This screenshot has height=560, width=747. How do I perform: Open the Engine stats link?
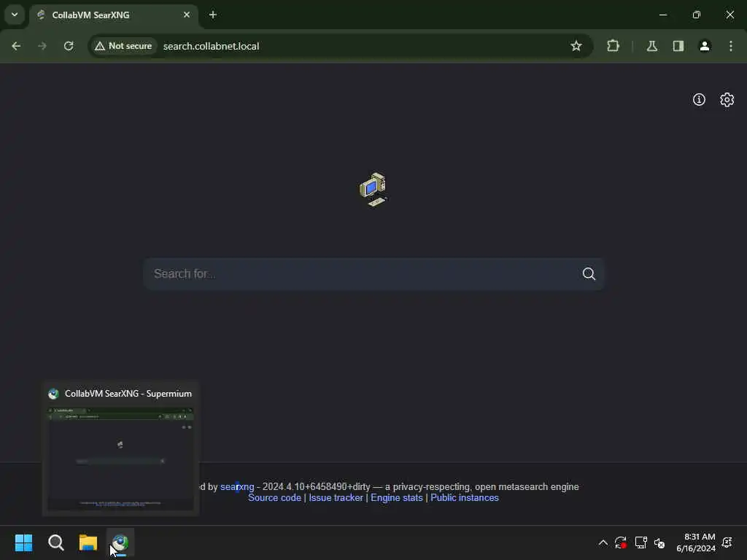tap(397, 497)
